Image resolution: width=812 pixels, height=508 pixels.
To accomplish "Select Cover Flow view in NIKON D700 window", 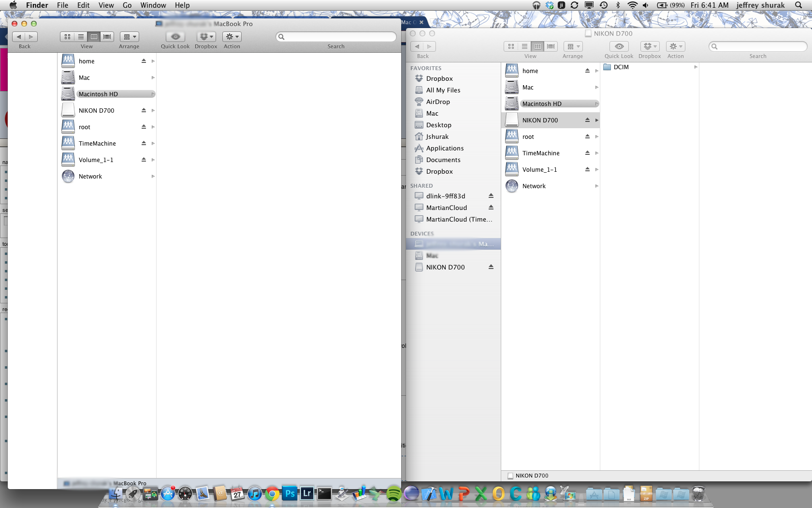I will (551, 46).
